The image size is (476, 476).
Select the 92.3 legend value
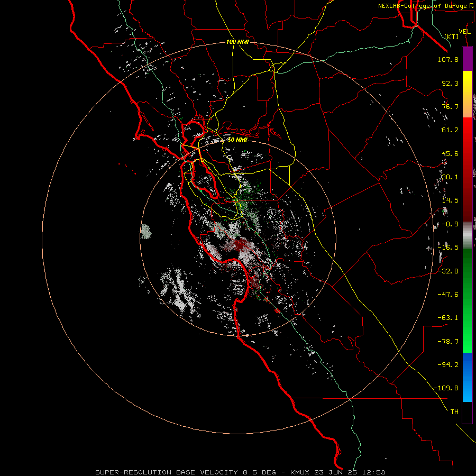tap(450, 83)
